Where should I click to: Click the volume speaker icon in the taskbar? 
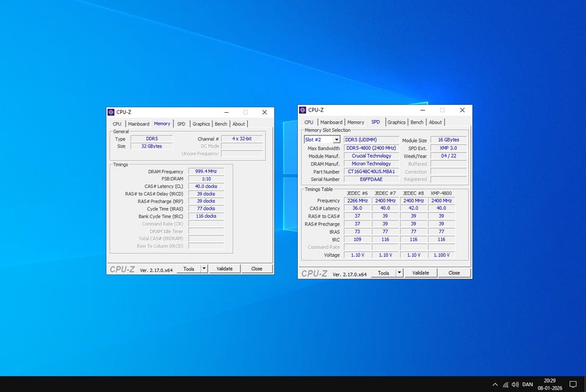[x=515, y=385]
